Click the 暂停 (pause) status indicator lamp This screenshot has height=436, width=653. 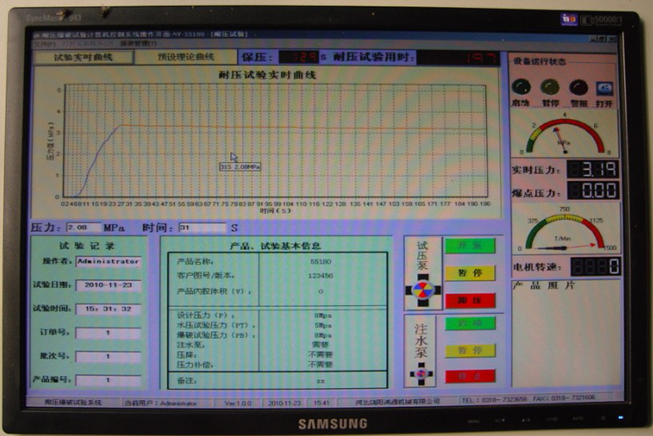pyautogui.click(x=549, y=88)
